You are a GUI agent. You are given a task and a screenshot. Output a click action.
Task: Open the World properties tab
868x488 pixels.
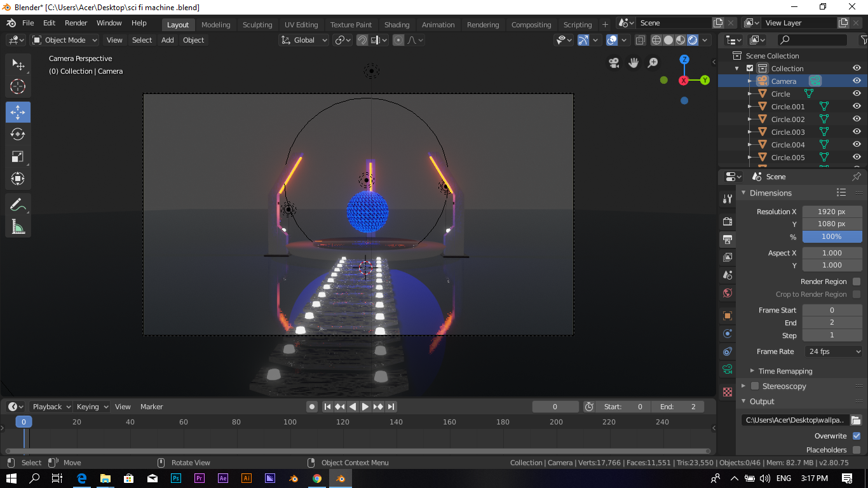[x=726, y=293]
